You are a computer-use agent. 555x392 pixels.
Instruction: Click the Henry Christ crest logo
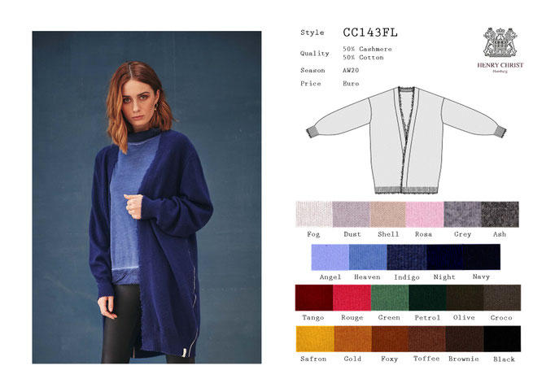500,42
